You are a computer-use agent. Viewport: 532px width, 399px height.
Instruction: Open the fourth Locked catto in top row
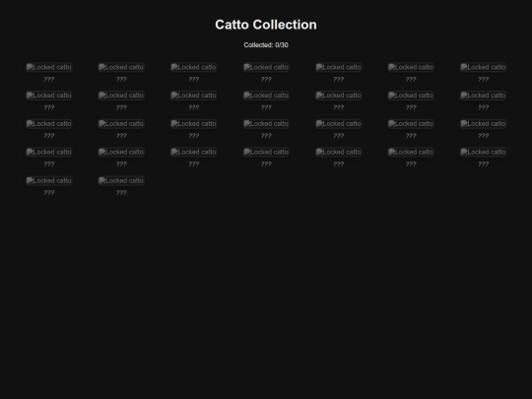tap(266, 67)
